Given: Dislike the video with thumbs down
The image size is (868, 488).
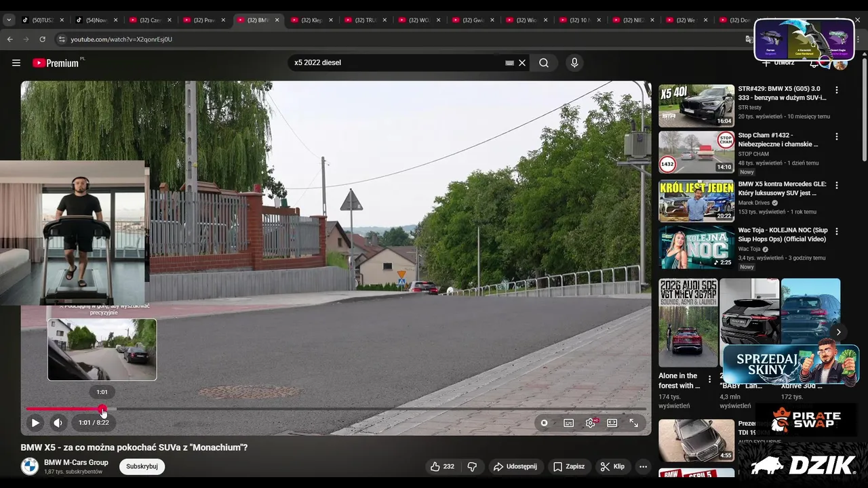Looking at the screenshot, I should [472, 466].
